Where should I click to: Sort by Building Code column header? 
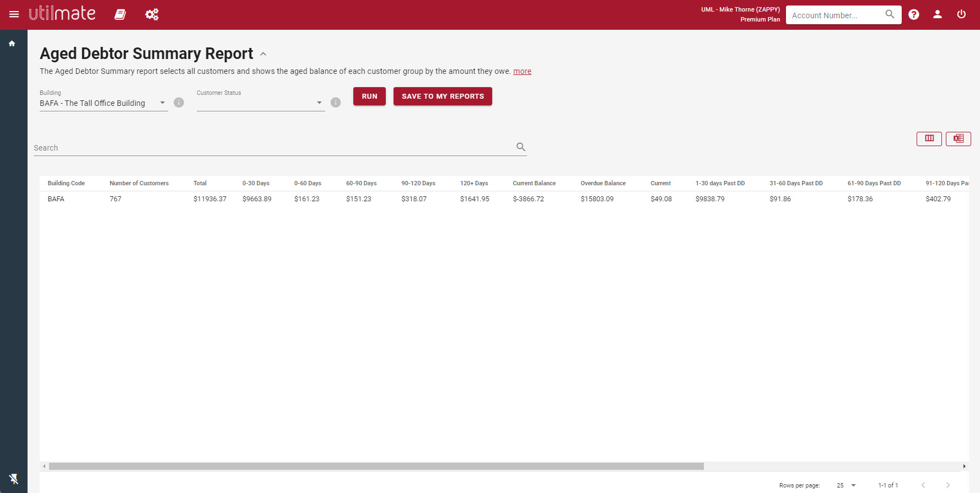(x=66, y=183)
